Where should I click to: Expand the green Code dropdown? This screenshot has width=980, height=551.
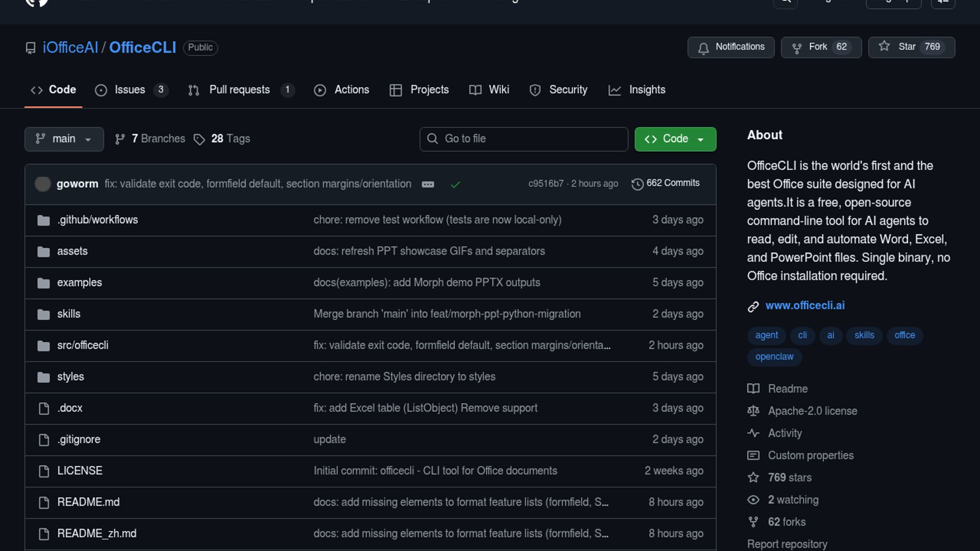[675, 139]
